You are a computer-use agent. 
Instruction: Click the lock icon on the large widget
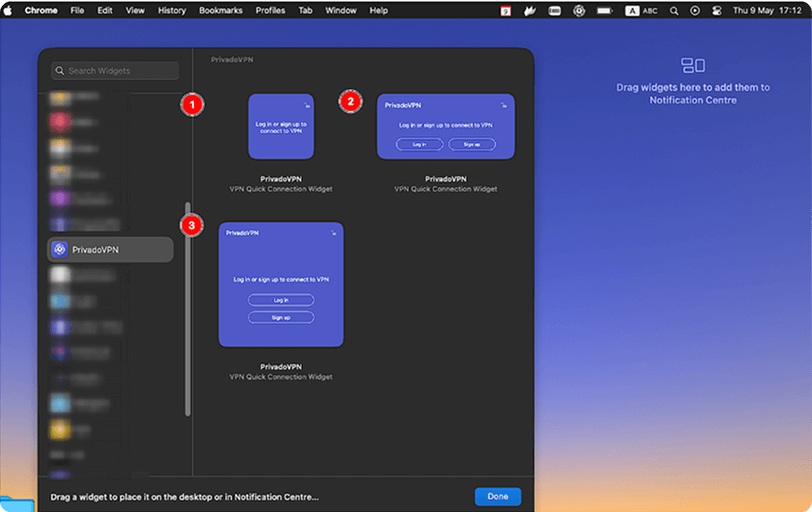point(333,233)
